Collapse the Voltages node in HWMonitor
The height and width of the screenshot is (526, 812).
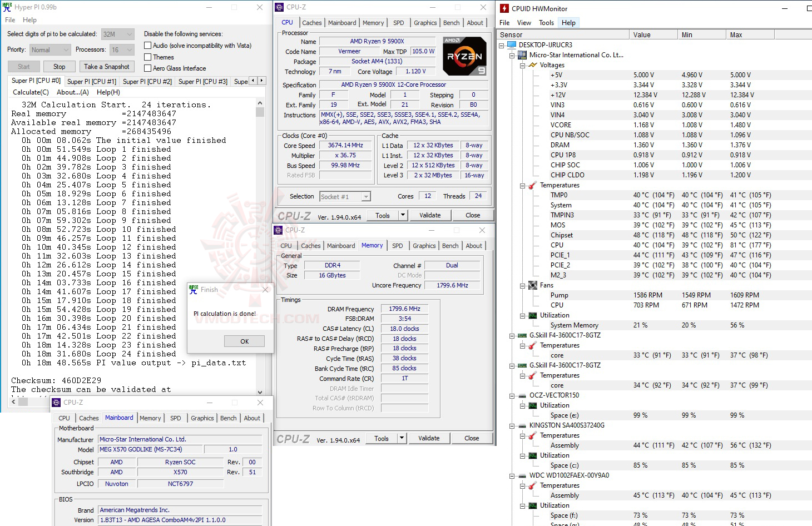(522, 65)
